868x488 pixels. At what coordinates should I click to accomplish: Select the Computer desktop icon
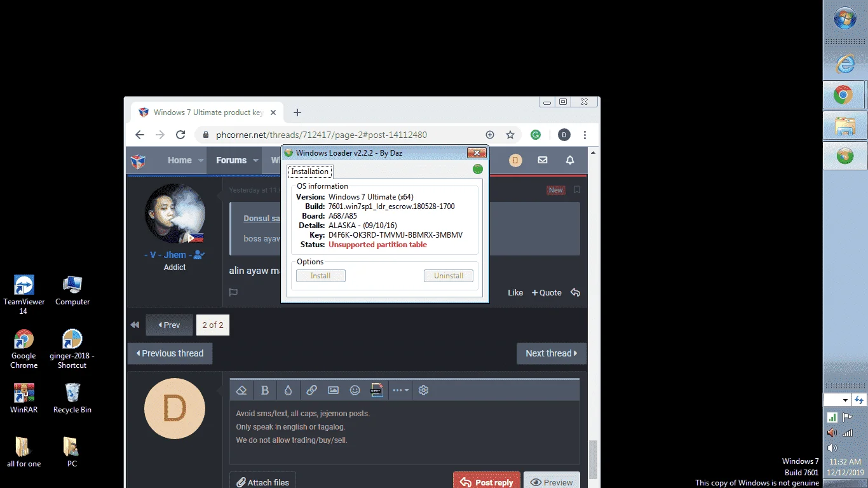tap(72, 291)
